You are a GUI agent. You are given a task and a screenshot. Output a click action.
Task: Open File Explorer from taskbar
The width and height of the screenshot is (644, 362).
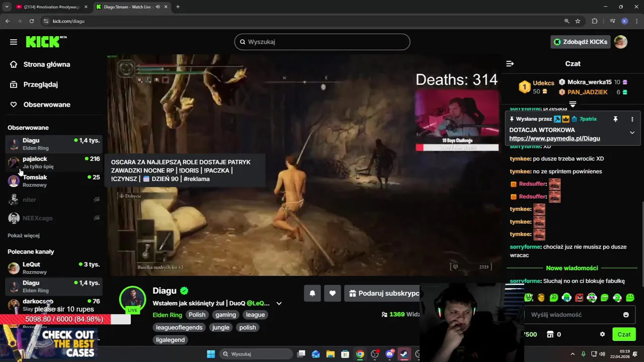331,354
